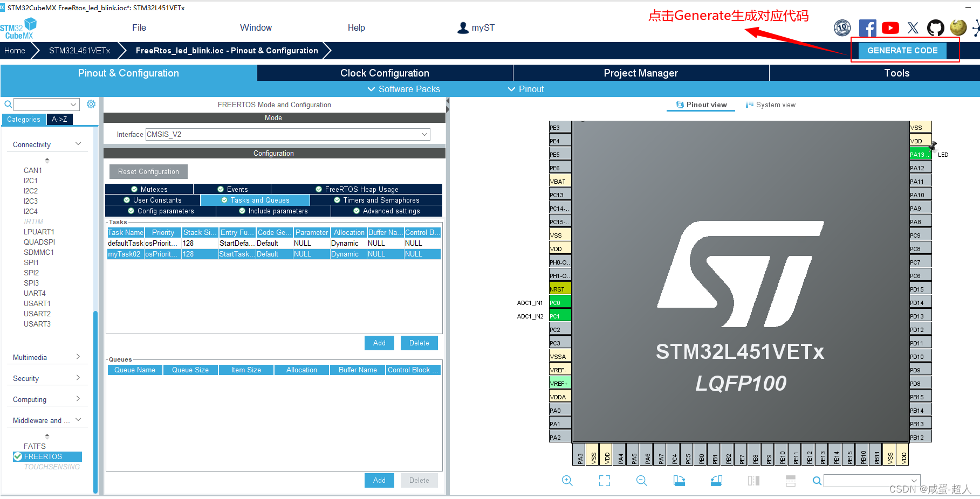Open the pin search dropdown below the chip
Image resolution: width=980 pixels, height=499 pixels.
tap(872, 481)
